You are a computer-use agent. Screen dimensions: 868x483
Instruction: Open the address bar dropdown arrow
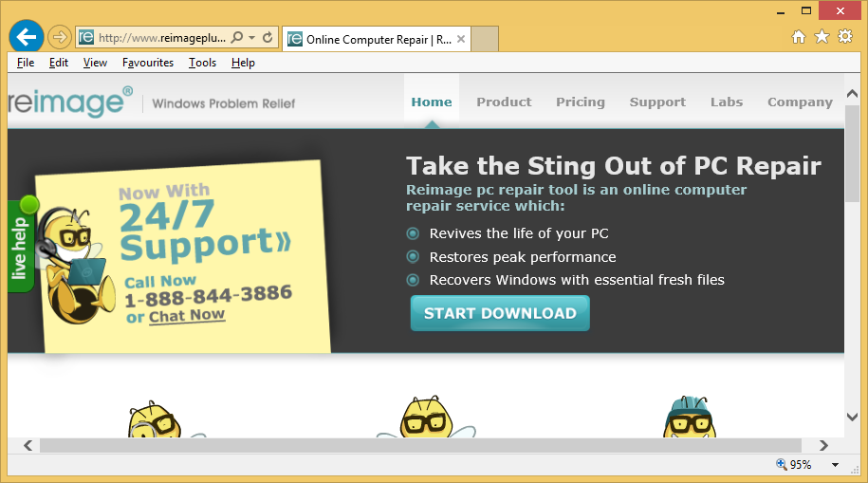[252, 38]
